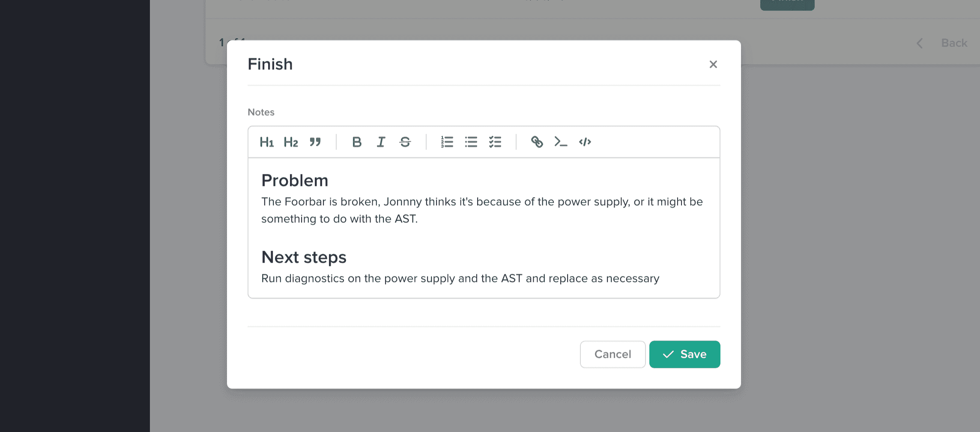Insert a hyperlink
The width and height of the screenshot is (980, 432).
point(537,142)
